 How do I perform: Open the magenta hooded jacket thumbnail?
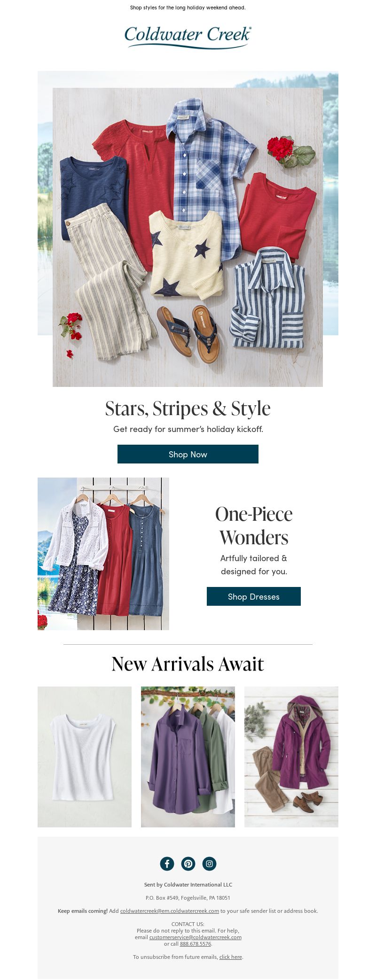(291, 757)
